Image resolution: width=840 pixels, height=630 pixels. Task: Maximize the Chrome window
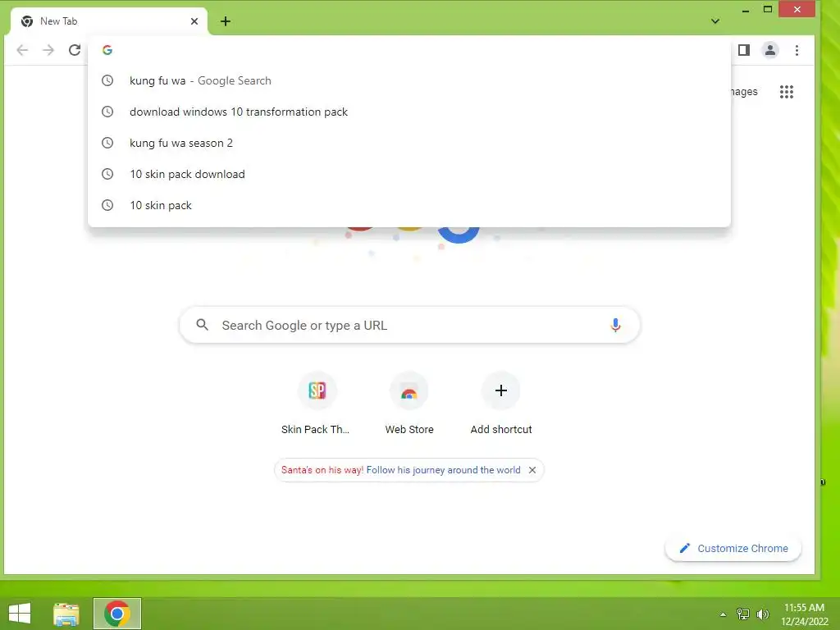click(x=767, y=10)
